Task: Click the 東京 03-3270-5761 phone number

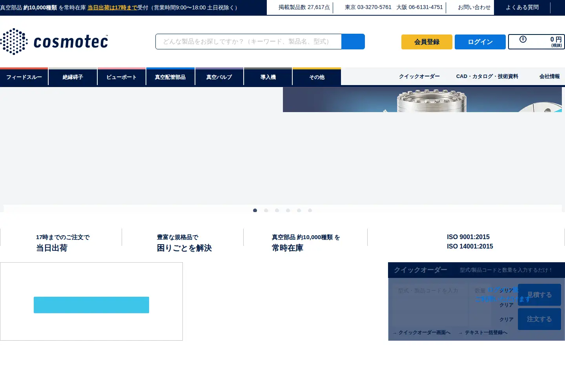Action: coord(368,7)
